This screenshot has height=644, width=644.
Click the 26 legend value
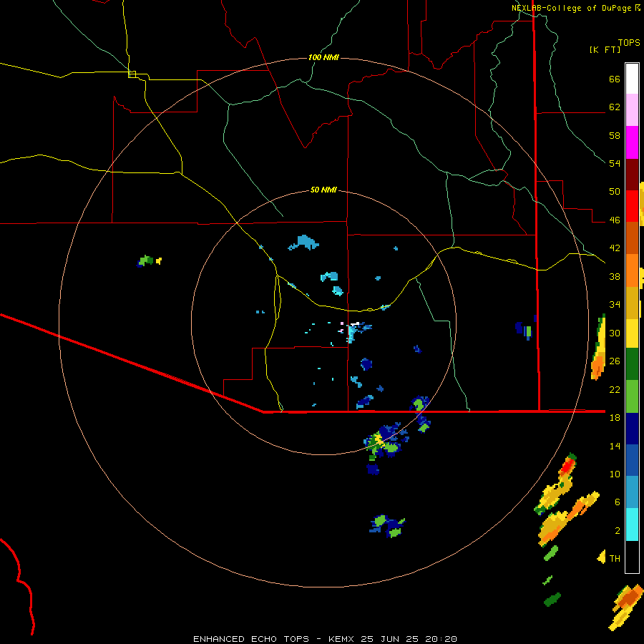tap(615, 361)
